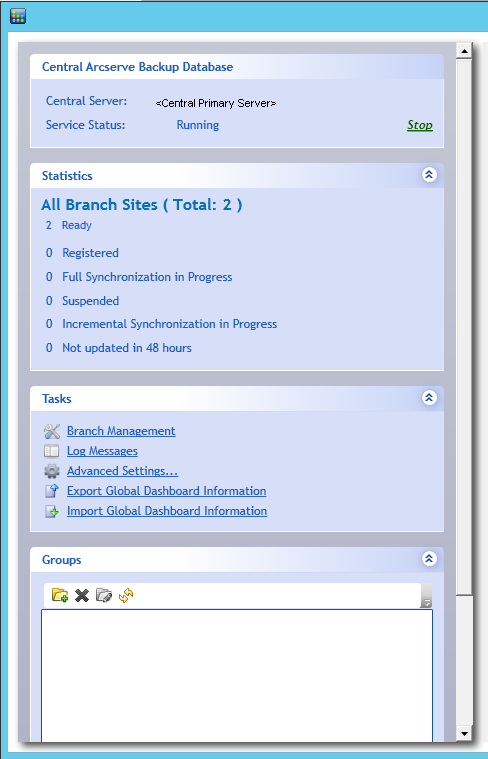
Task: Click the refresh groups arrows icon
Action: coord(126,595)
